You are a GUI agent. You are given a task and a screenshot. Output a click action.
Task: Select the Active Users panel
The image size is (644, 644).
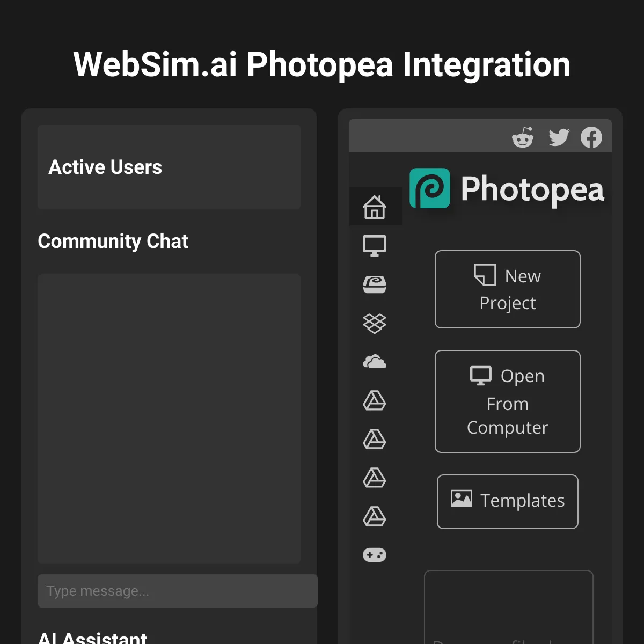pos(169,167)
